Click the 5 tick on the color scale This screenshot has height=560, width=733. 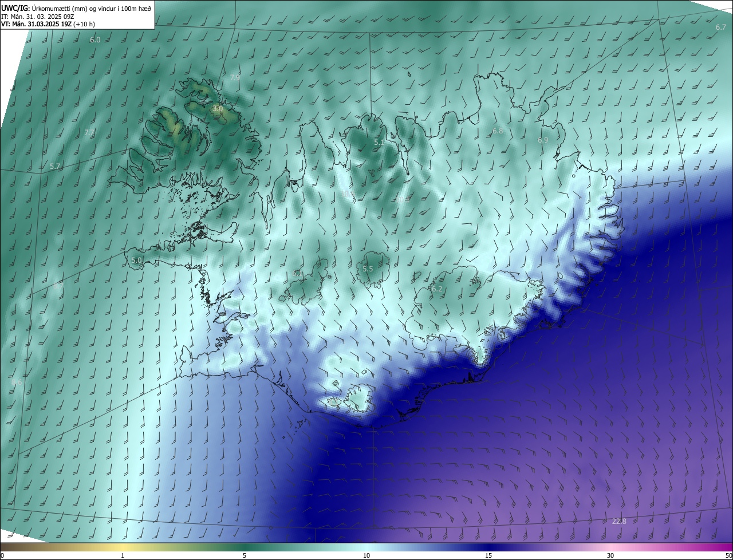click(245, 556)
